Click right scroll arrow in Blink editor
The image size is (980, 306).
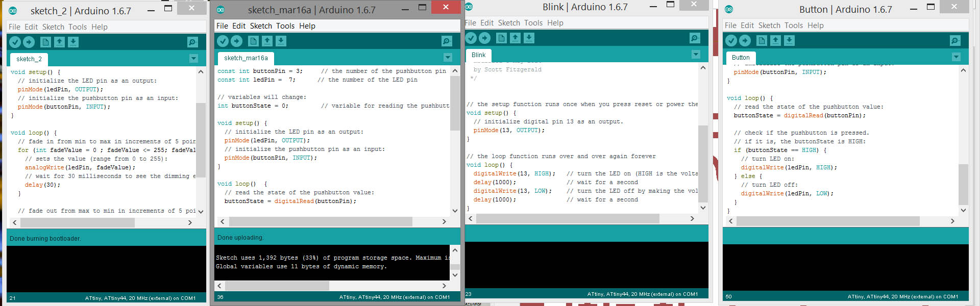click(x=692, y=218)
